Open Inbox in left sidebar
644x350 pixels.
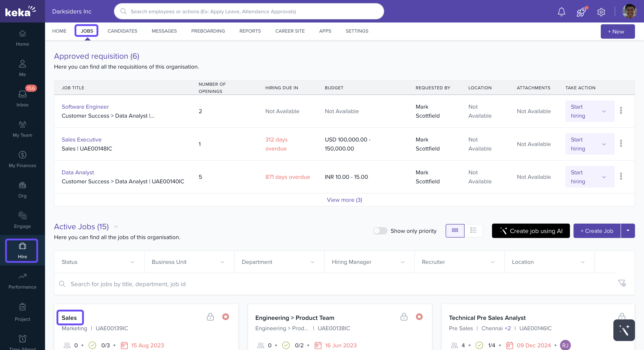22,98
